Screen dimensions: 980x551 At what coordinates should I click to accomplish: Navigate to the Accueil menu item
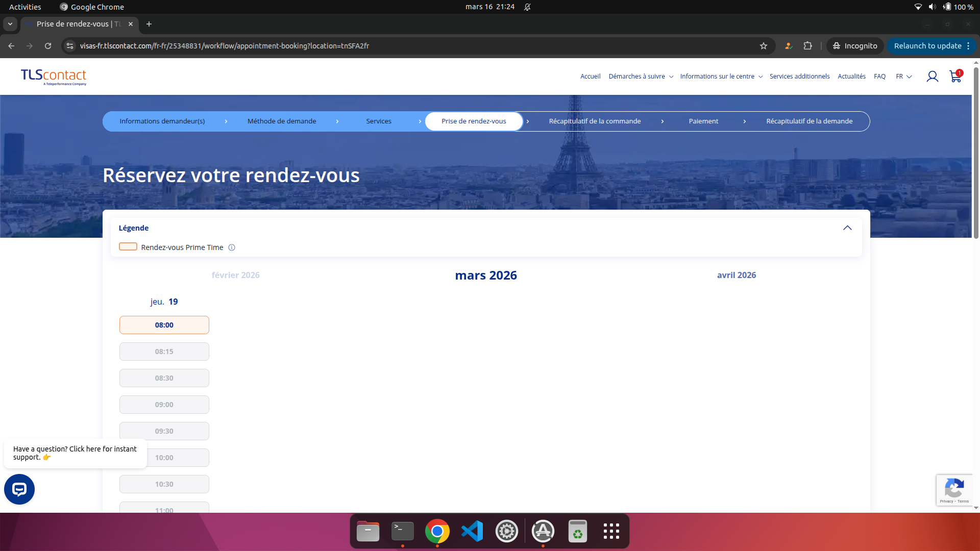click(x=590, y=76)
